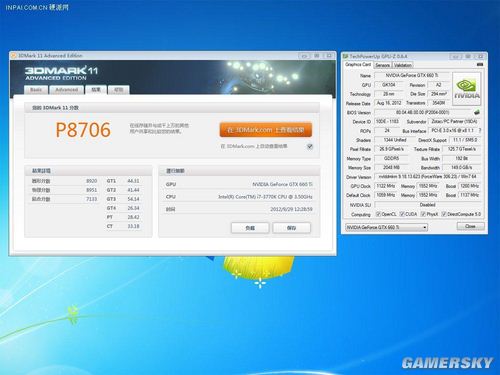Click the 3DMark GPU row GeForce GTX 660 Ti
The image size is (500, 375).
coord(239,184)
